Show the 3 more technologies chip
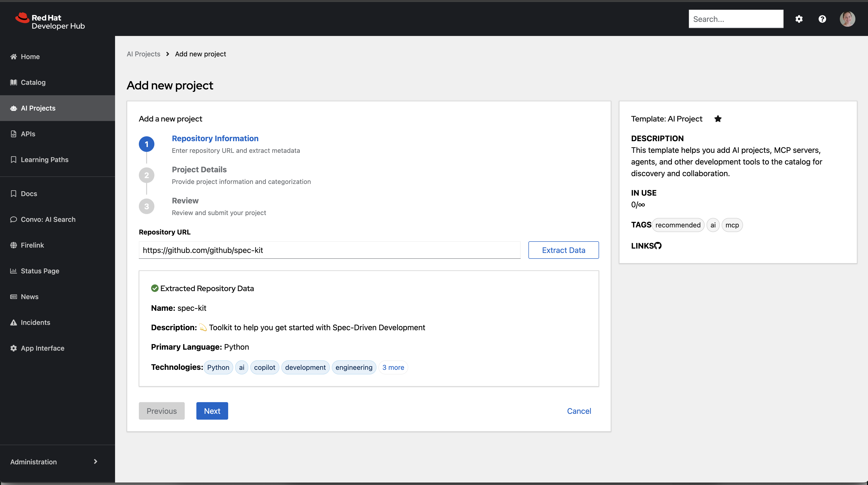 click(393, 367)
